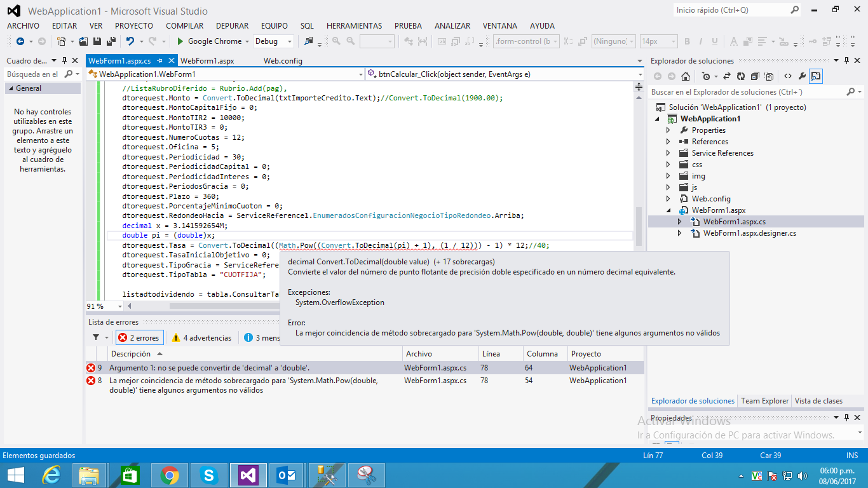Click the Windows Start button

click(15, 475)
